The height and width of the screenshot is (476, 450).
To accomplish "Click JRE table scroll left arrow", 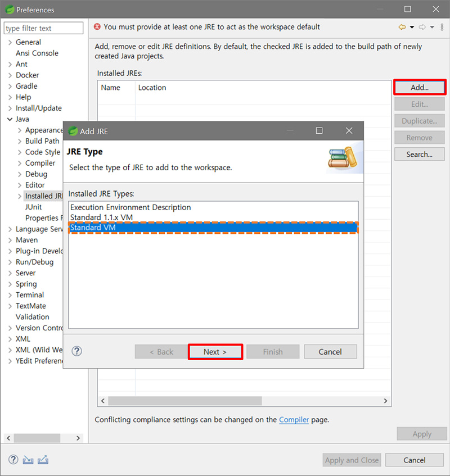I will click(x=103, y=401).
